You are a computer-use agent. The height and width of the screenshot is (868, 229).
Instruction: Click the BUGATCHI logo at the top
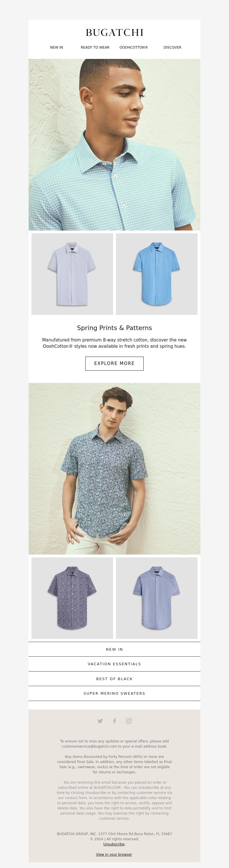pyautogui.click(x=114, y=32)
